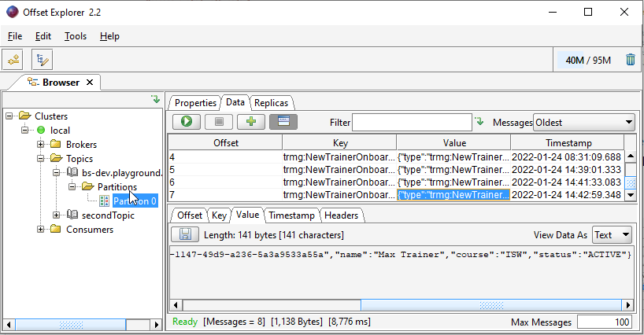
Task: Open the Offset detail tab
Action: coord(189,215)
